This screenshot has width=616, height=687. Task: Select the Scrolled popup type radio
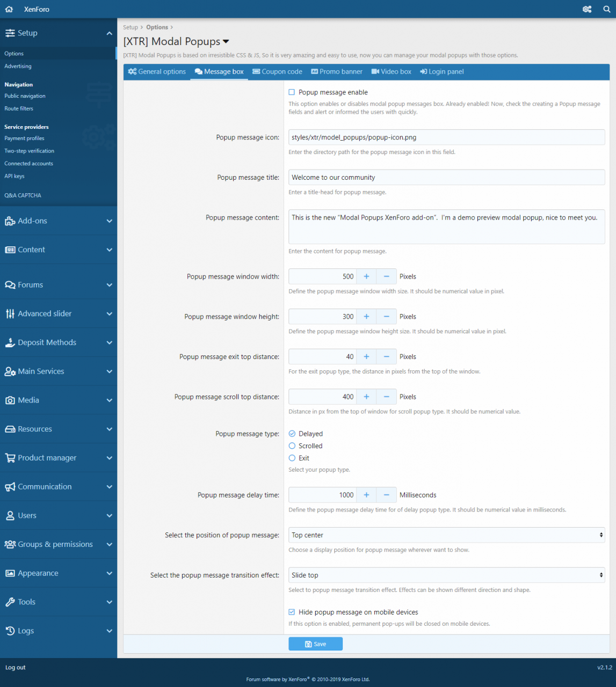pos(292,446)
